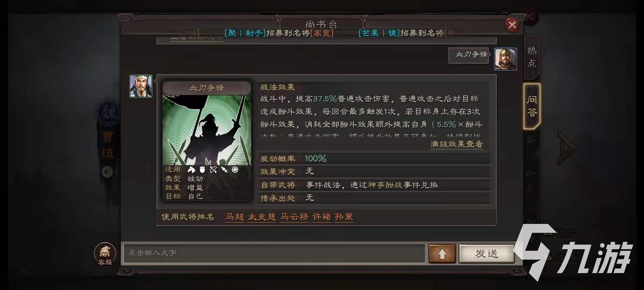
Task: Click the 发送 send button
Action: [x=486, y=253]
